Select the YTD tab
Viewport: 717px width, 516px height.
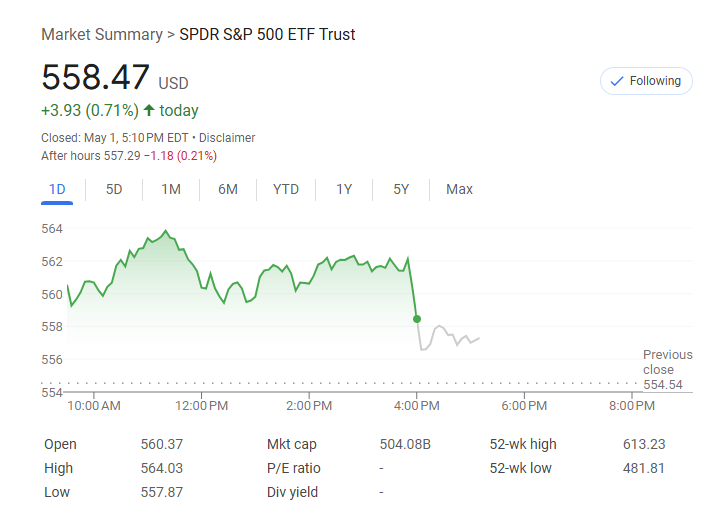(x=286, y=189)
